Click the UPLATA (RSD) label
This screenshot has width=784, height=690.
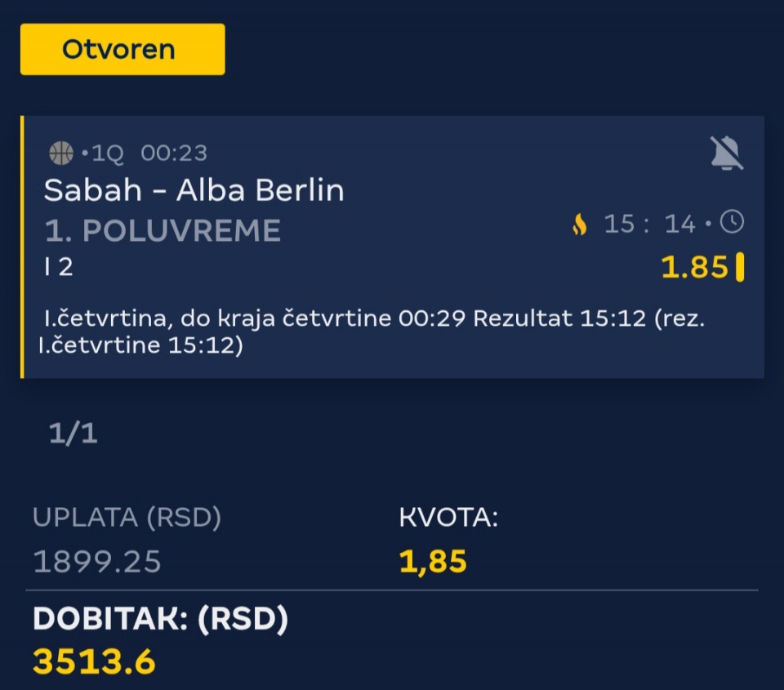tap(127, 518)
